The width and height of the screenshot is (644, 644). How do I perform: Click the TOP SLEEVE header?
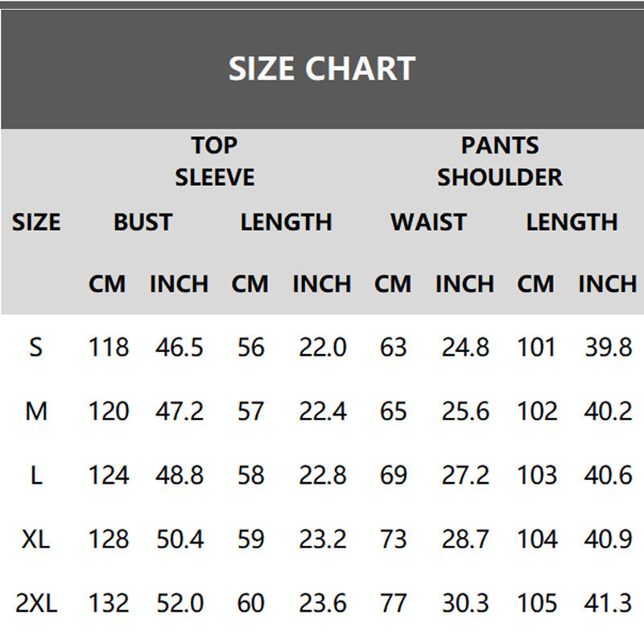(214, 161)
